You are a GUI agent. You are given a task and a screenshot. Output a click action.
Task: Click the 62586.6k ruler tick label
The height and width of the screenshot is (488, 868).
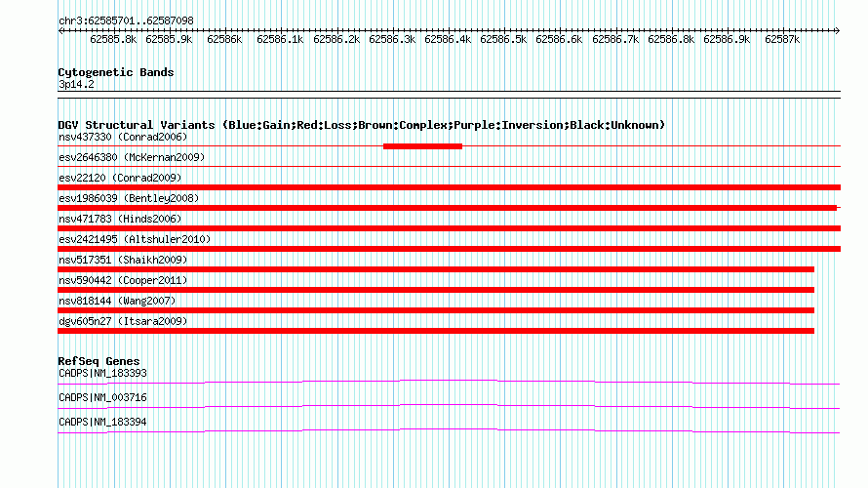pyautogui.click(x=559, y=39)
